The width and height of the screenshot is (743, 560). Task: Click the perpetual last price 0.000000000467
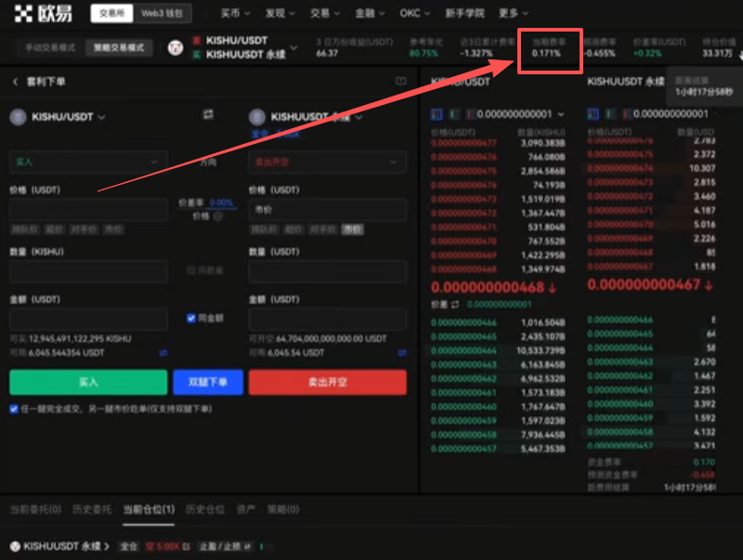pos(644,284)
